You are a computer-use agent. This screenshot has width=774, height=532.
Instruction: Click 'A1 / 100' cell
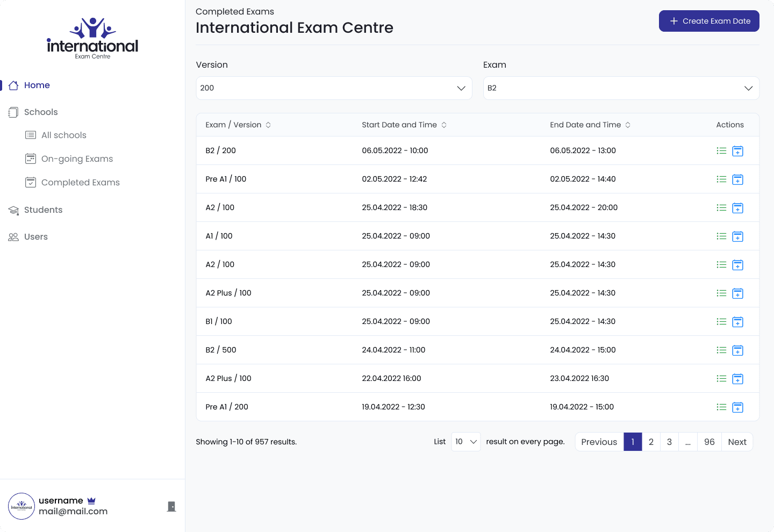[219, 236]
